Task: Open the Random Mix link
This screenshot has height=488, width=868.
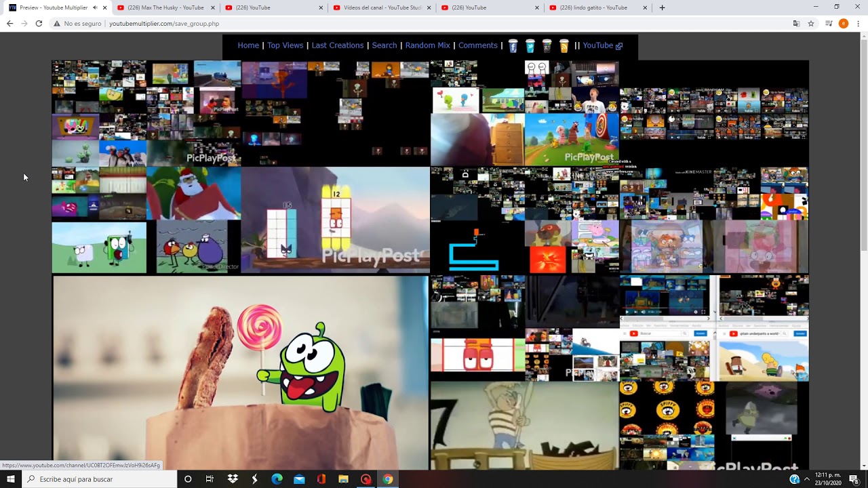Action: (x=428, y=45)
